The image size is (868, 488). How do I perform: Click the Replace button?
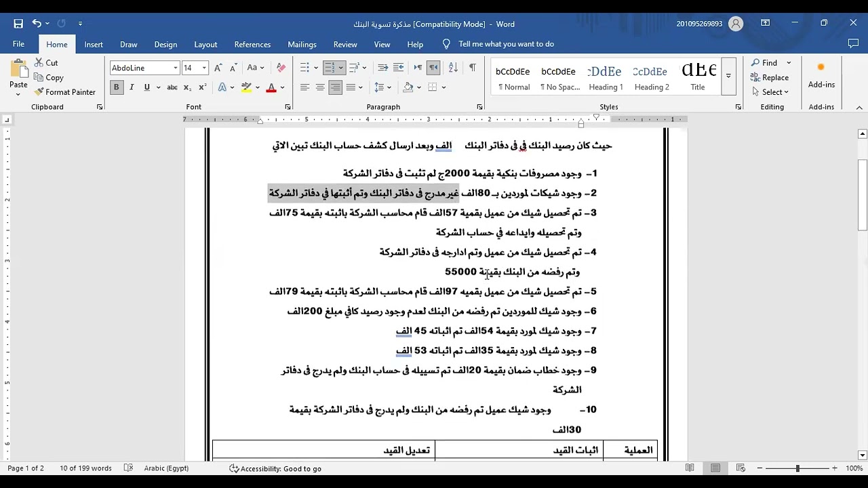pyautogui.click(x=770, y=77)
